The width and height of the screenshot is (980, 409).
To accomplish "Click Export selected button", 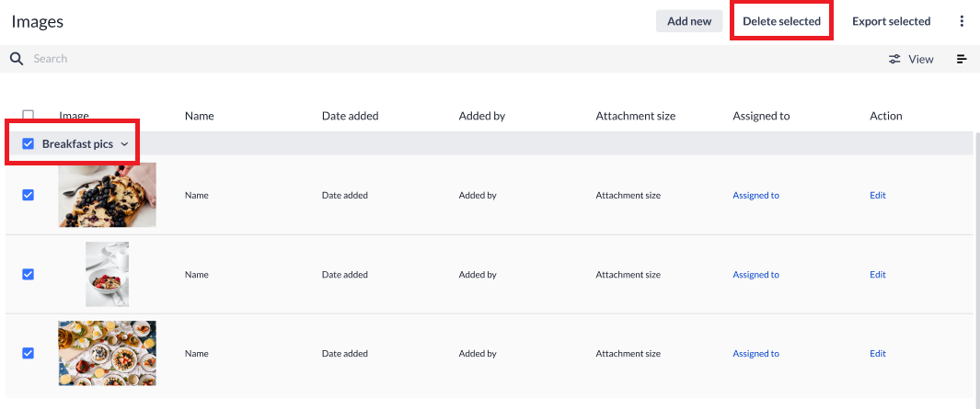I will [892, 21].
